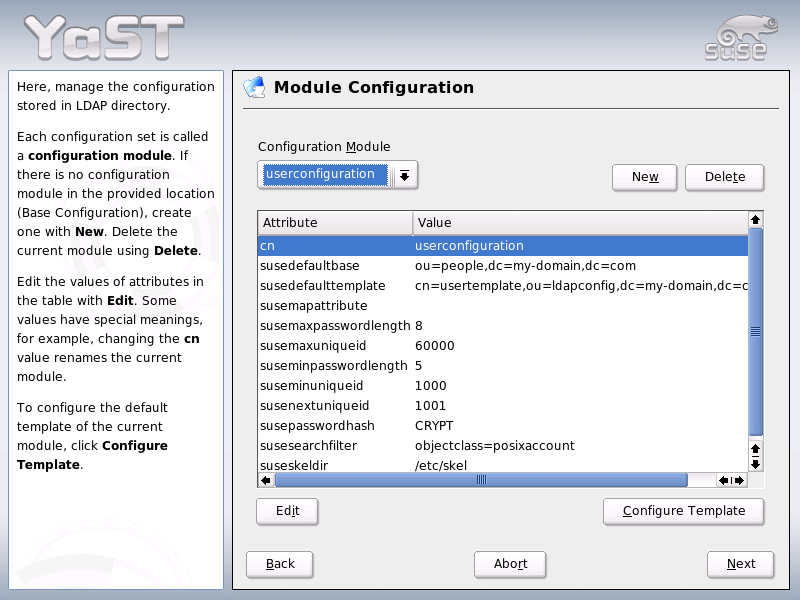Screen dimensions: 800x600
Task: Click the horizontal scroll right arrow
Action: point(739,480)
